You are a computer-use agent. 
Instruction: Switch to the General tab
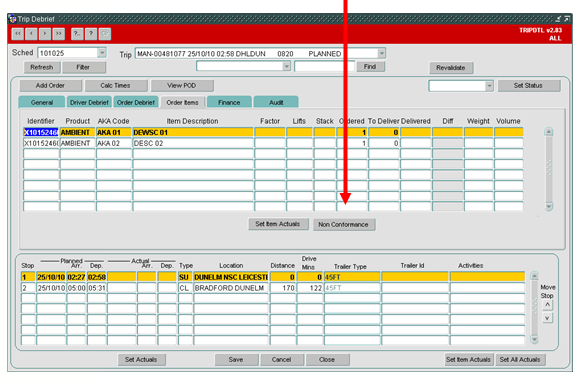(42, 102)
